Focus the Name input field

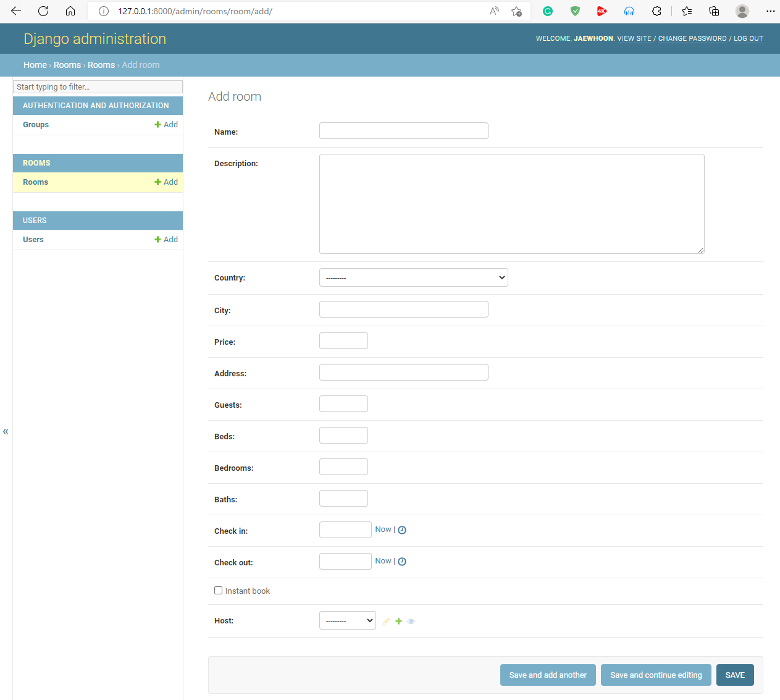point(404,130)
